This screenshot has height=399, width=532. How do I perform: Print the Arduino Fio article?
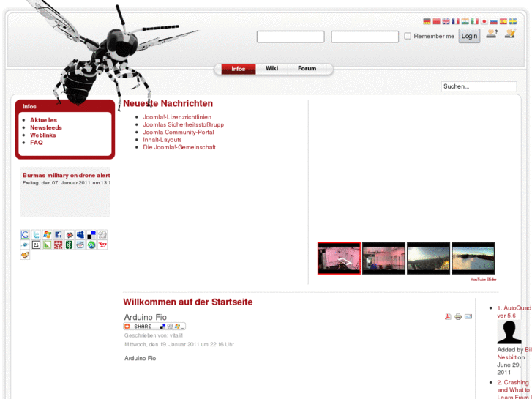coord(458,316)
